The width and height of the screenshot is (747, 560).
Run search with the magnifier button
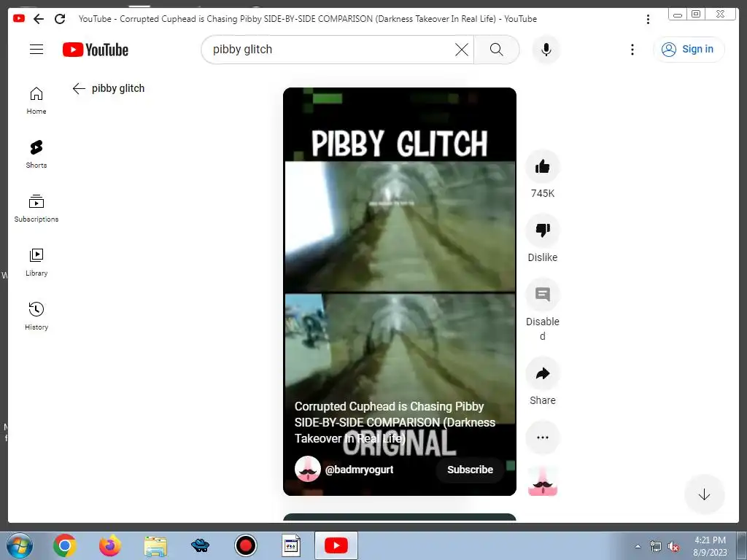[496, 50]
